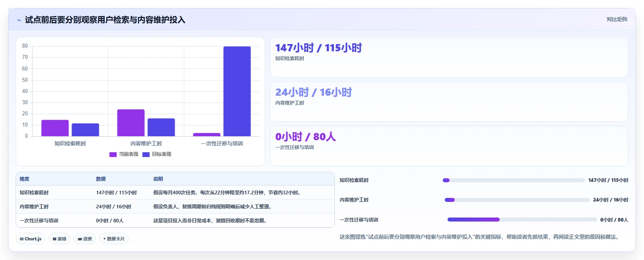Click the 数据卡片 tag chip
644x260 pixels.
[x=114, y=239]
